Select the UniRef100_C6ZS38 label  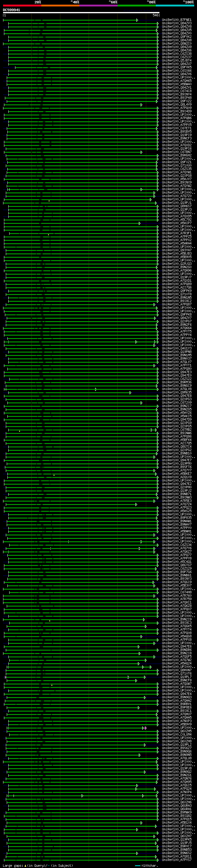[x=177, y=54]
